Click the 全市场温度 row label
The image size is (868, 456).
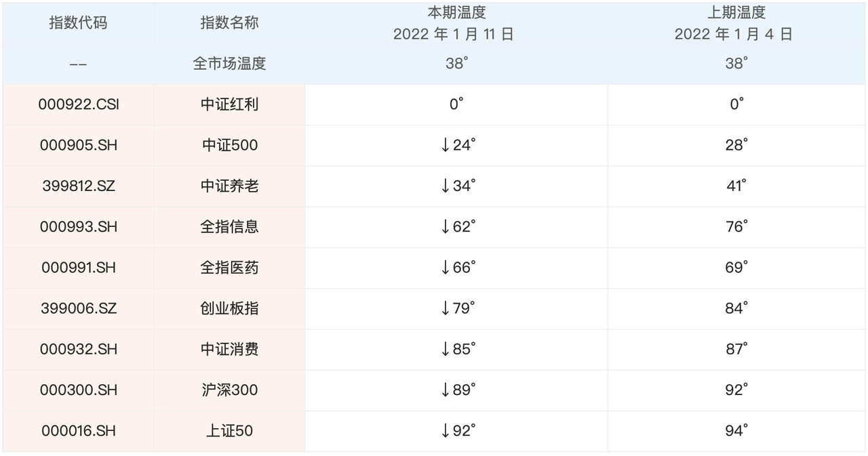(x=229, y=64)
